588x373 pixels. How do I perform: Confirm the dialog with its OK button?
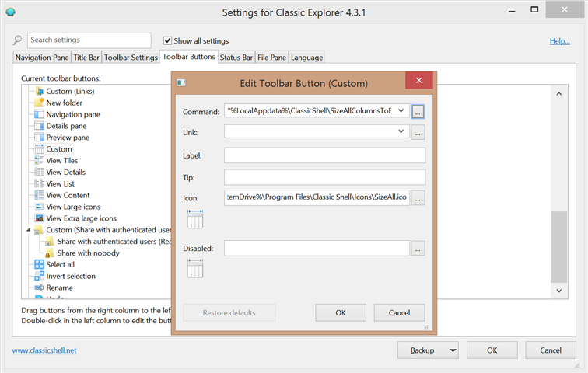pos(341,312)
